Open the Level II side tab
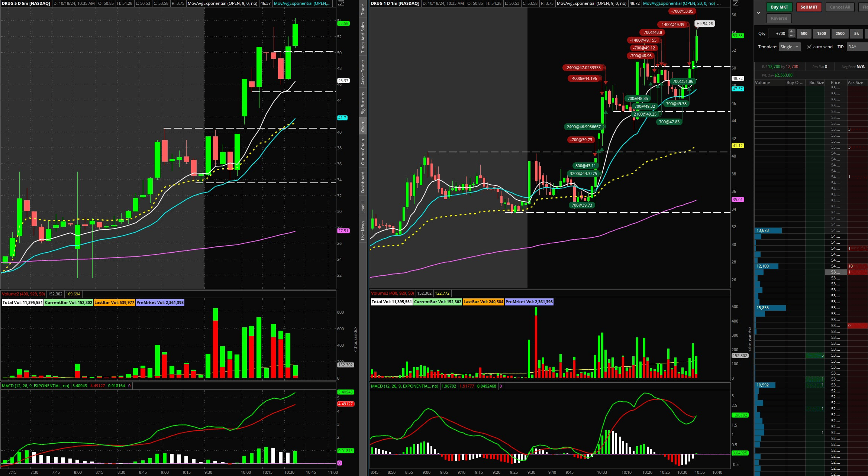The image size is (868, 476). [363, 207]
